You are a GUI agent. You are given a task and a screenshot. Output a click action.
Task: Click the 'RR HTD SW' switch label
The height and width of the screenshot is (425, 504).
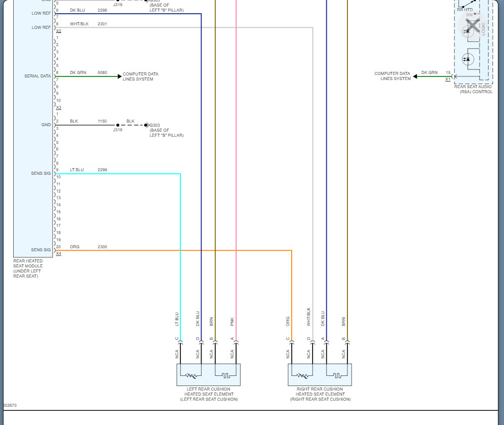coord(465,12)
